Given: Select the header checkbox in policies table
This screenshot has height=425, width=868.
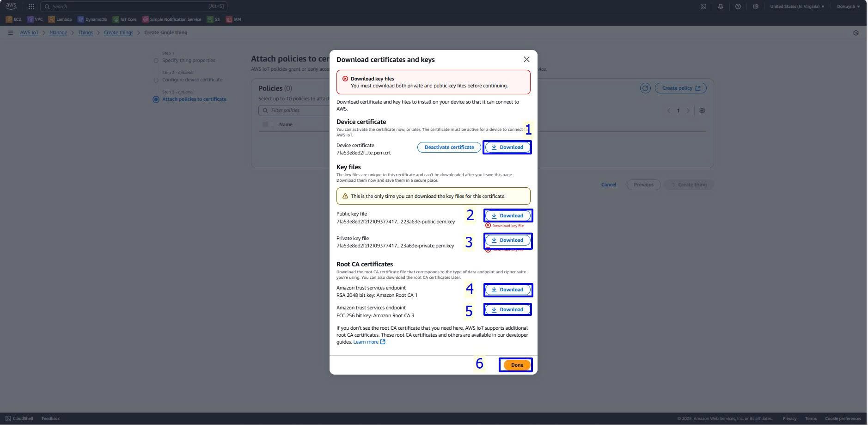Looking at the screenshot, I should tap(265, 124).
